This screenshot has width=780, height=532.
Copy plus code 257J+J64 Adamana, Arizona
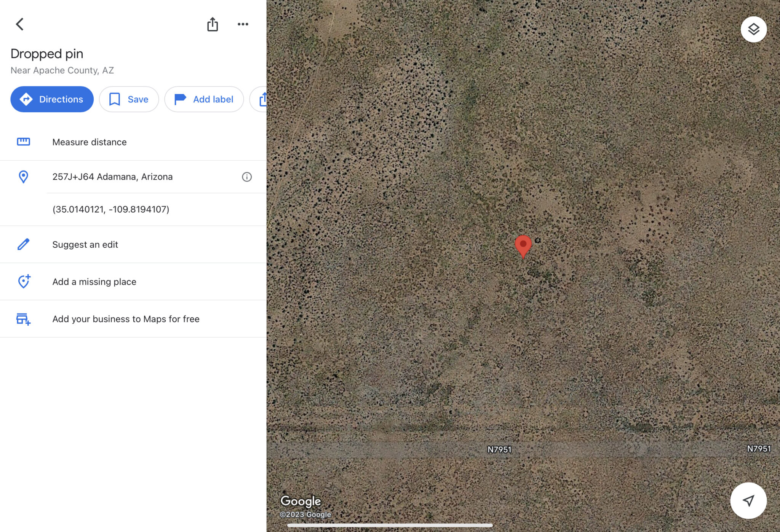(112, 177)
